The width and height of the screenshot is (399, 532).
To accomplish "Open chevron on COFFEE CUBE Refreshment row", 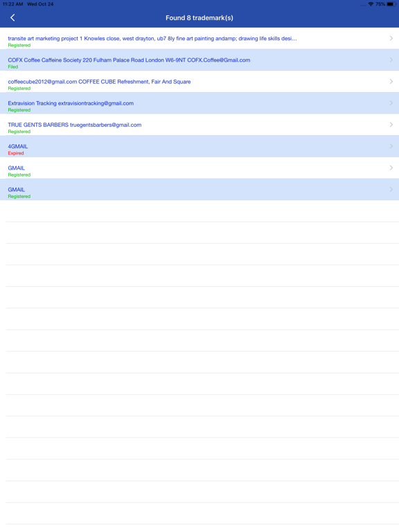I will click(x=391, y=82).
